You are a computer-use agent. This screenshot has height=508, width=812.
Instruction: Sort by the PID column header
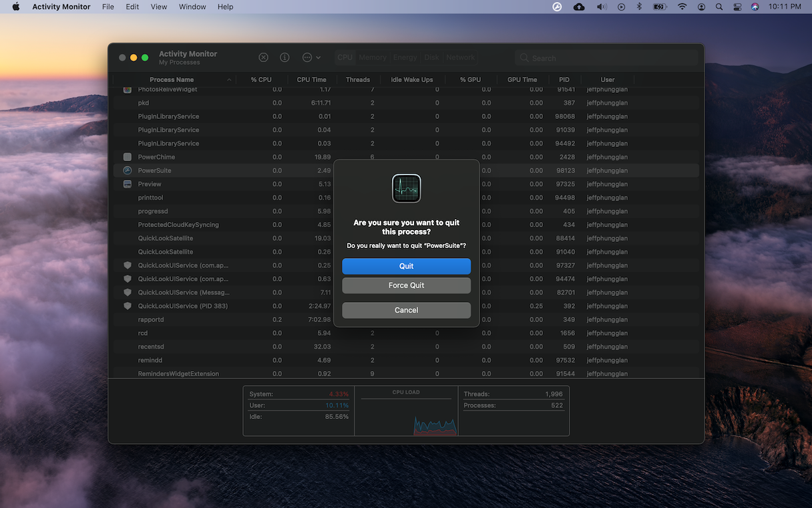(x=564, y=80)
